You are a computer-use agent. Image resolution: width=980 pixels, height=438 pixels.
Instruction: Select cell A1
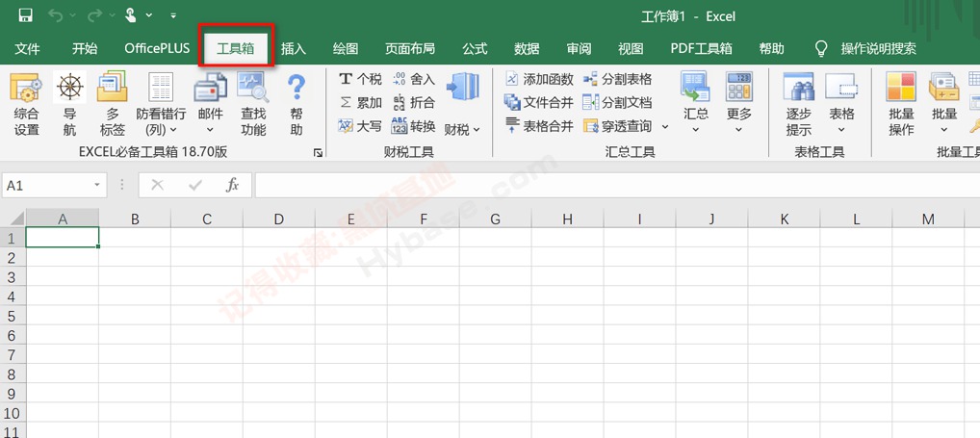coord(62,238)
